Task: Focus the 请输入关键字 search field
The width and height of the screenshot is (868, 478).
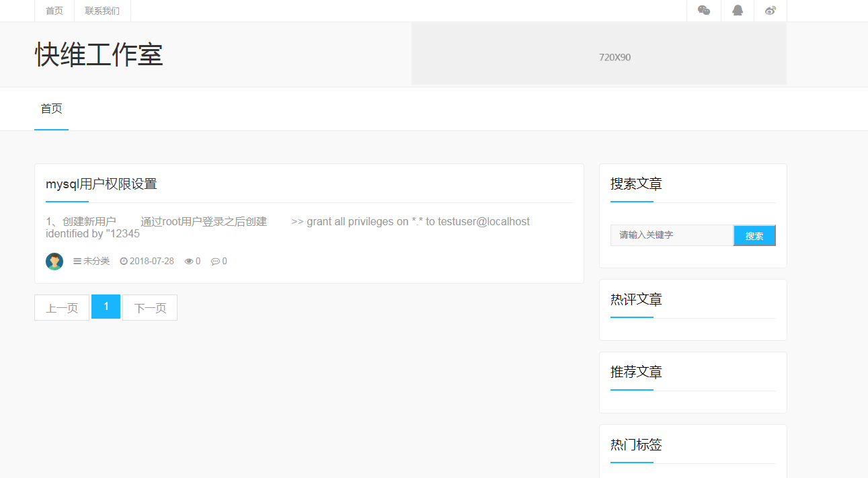Action: [672, 235]
